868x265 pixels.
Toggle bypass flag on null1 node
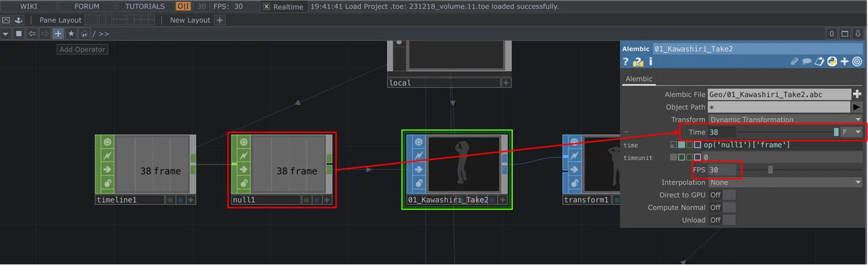click(244, 156)
